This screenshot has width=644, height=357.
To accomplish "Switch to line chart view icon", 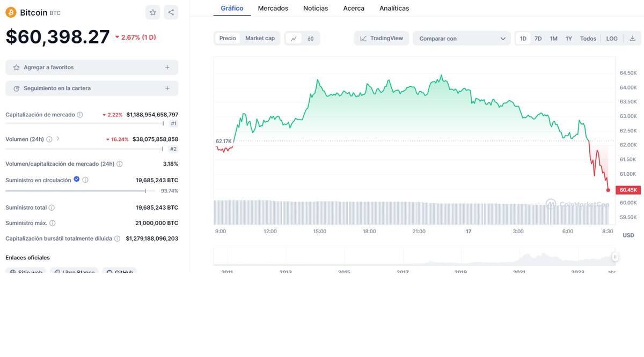I will click(294, 39).
